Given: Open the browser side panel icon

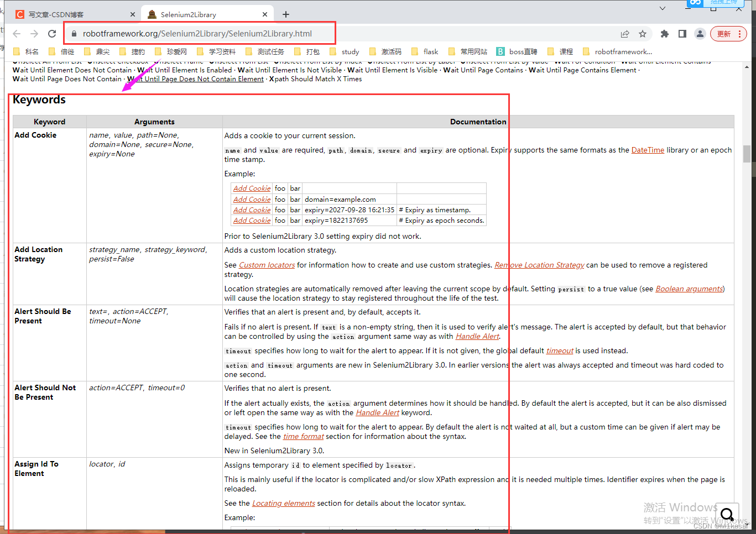Looking at the screenshot, I should coord(682,34).
